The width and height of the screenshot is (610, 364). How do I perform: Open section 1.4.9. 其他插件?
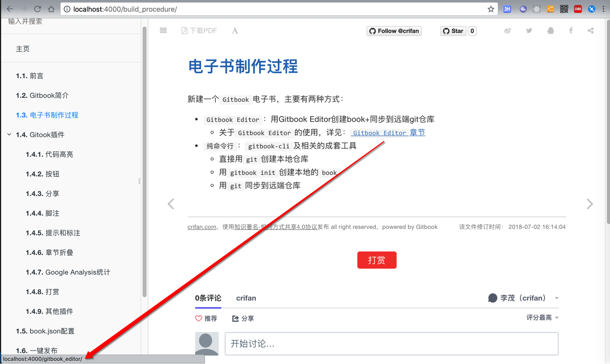[x=49, y=311]
